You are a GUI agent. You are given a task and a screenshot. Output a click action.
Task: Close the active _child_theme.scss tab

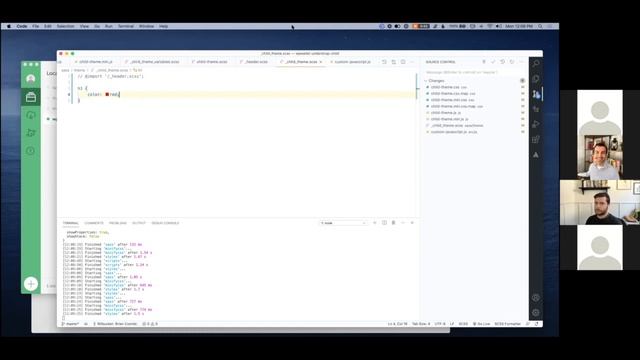coord(321,62)
